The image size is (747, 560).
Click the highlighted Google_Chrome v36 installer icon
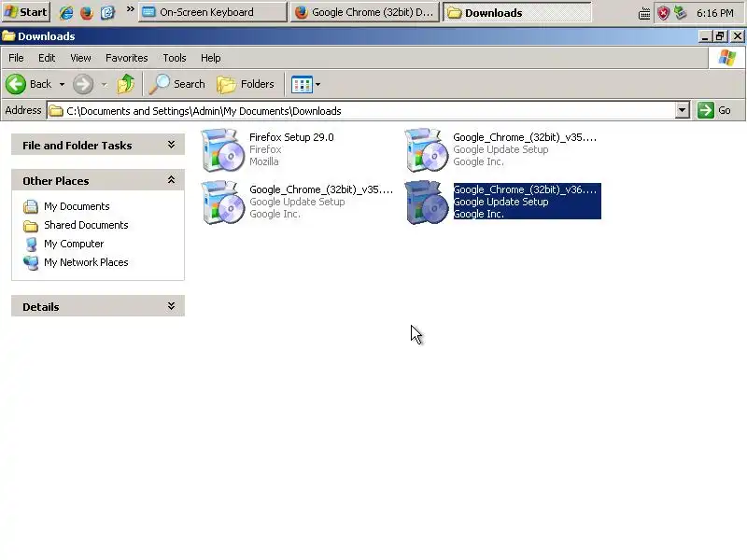tap(426, 202)
